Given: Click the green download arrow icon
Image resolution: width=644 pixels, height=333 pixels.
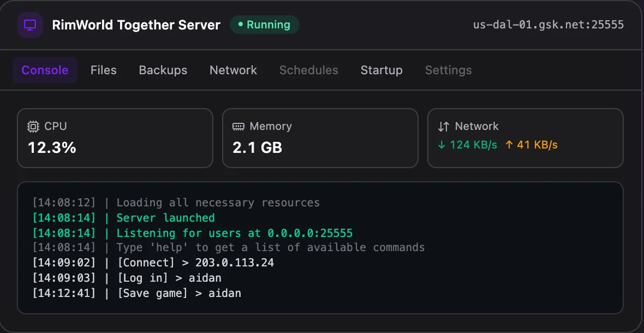Looking at the screenshot, I should [442, 145].
